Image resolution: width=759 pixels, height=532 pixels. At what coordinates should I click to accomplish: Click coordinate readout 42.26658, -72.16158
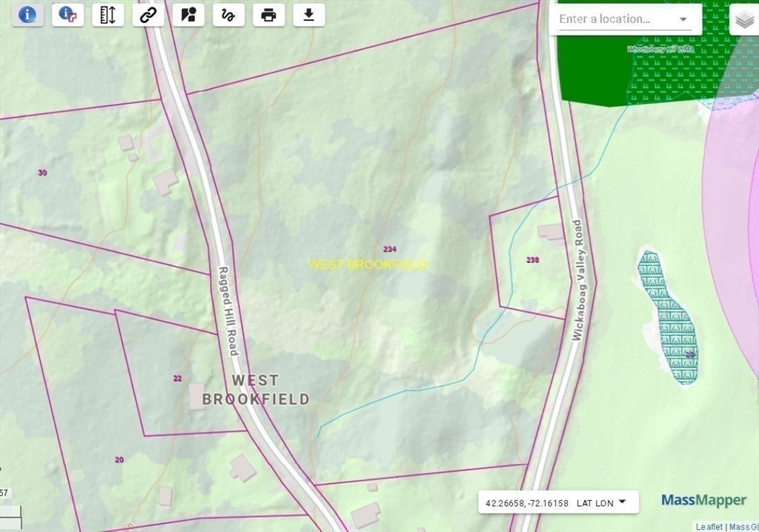527,503
